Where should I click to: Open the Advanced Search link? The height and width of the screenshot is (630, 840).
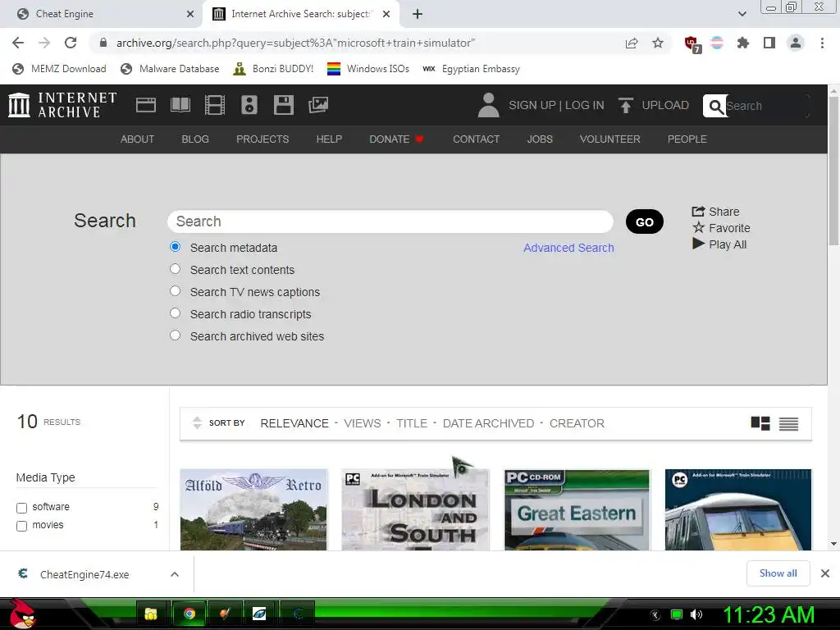pos(568,248)
